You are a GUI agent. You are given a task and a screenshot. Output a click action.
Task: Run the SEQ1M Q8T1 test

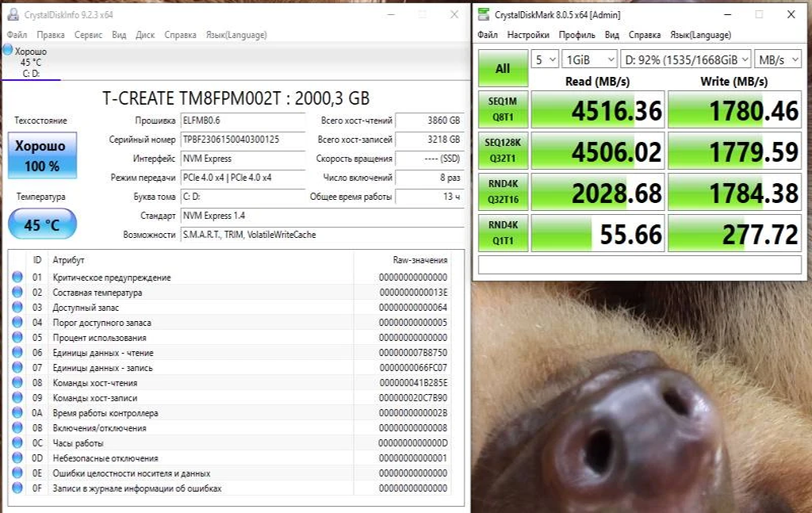503,109
